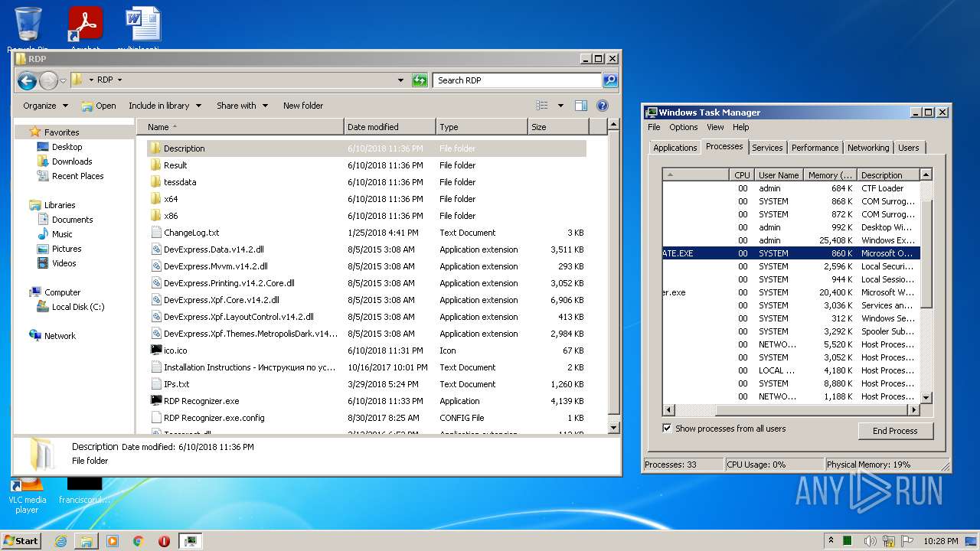Screen dimensions: 980x551
Task: Toggle Show processes from all users checkbox
Action: (x=667, y=429)
